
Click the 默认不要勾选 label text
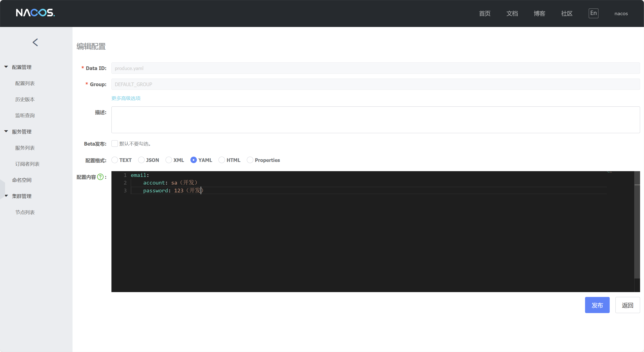[135, 144]
